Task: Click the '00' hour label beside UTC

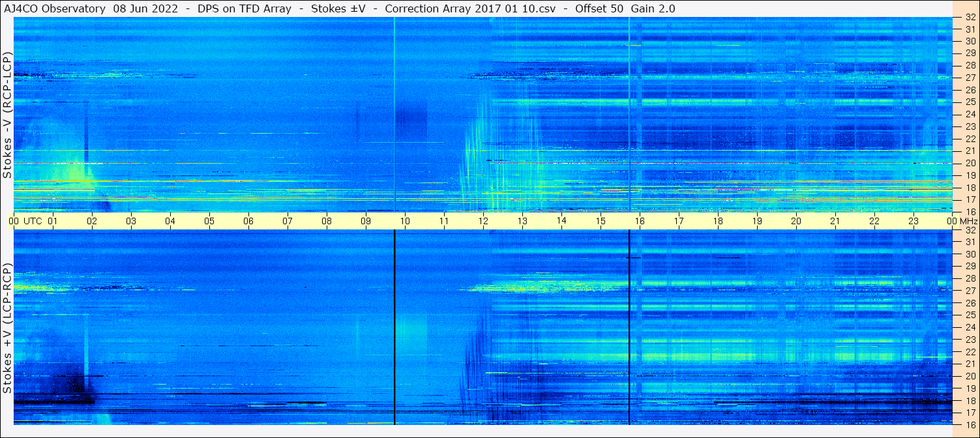Action: click(14, 221)
